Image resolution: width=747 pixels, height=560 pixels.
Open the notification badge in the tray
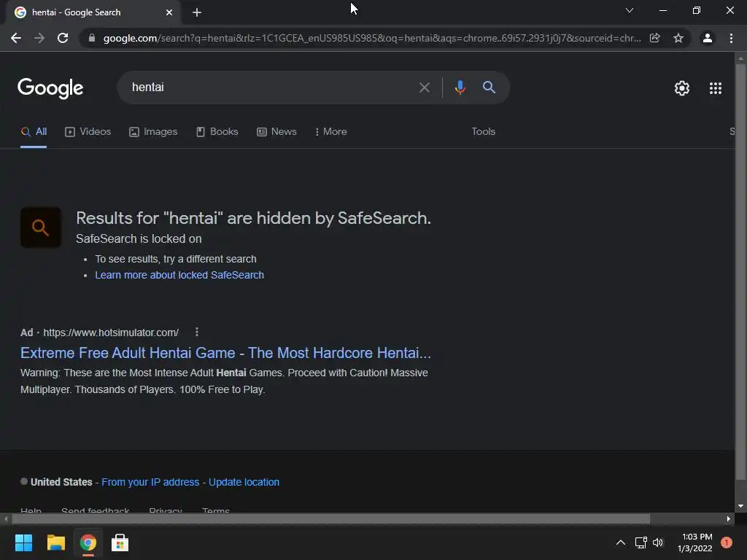click(x=727, y=542)
